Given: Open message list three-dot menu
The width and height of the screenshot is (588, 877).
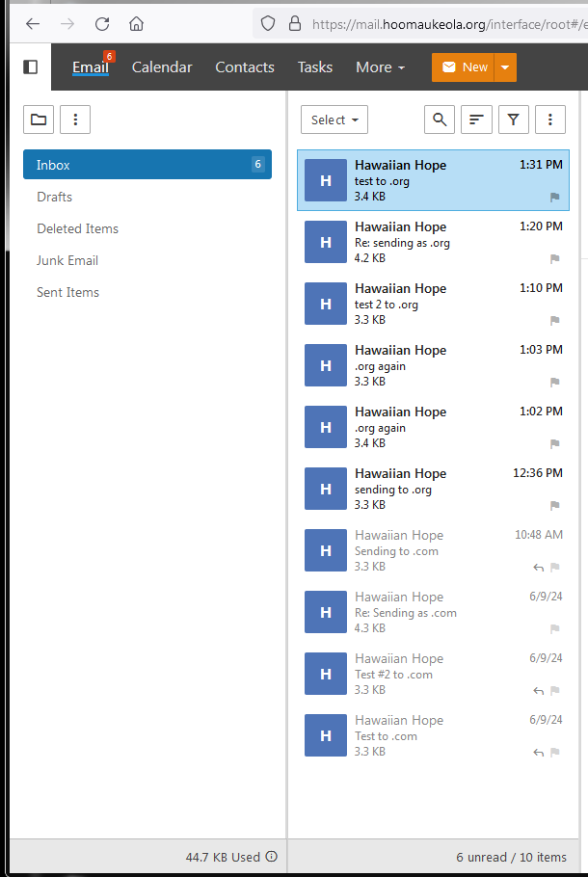Looking at the screenshot, I should tap(549, 120).
